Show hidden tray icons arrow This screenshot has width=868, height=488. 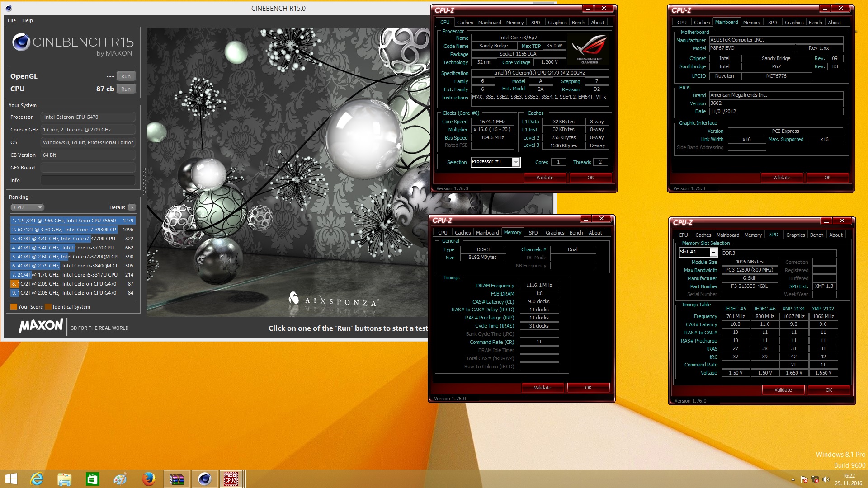(793, 479)
